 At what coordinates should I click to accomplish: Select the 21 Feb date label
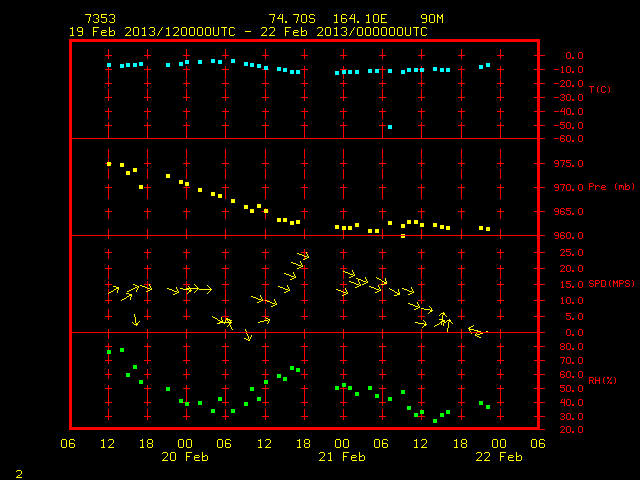342,457
